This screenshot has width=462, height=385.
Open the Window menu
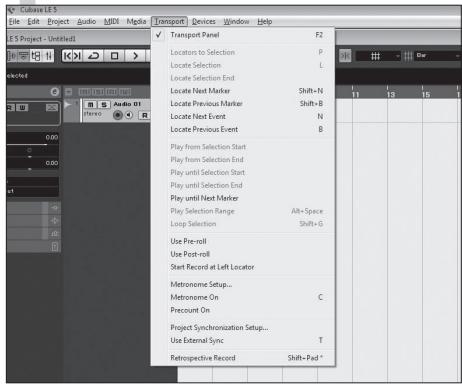pos(236,22)
